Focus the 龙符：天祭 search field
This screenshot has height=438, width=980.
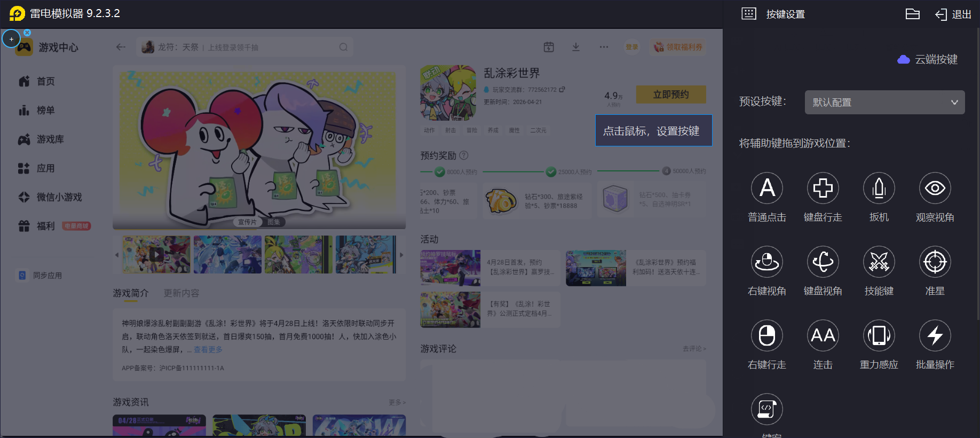point(244,47)
